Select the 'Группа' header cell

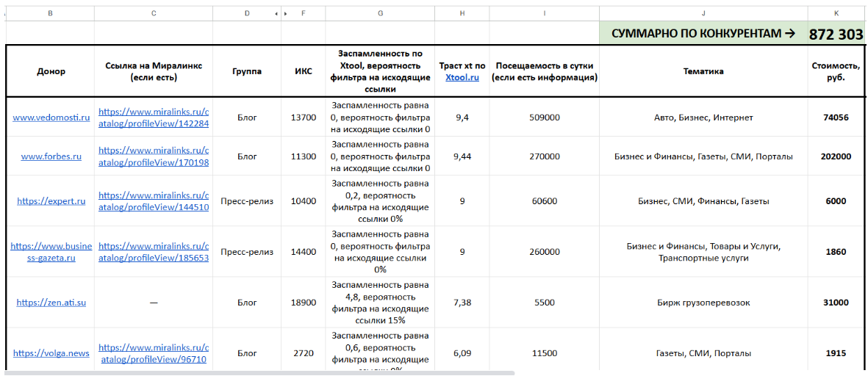[247, 71]
